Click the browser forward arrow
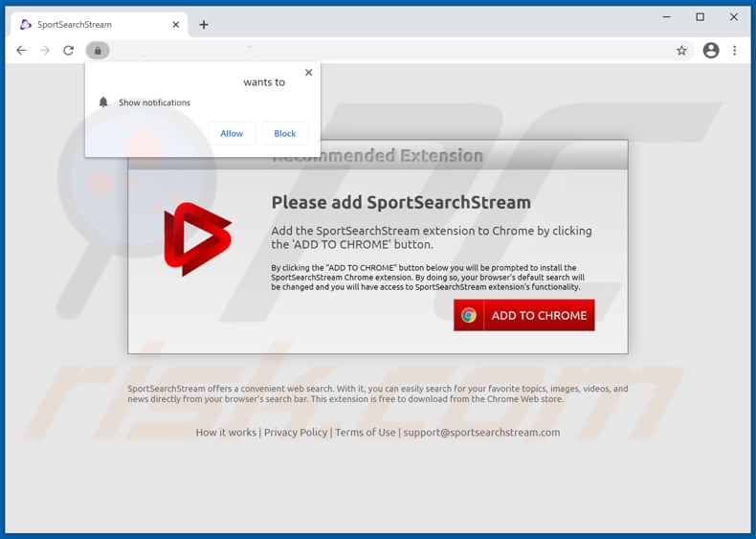Image resolution: width=756 pixels, height=539 pixels. click(45, 50)
